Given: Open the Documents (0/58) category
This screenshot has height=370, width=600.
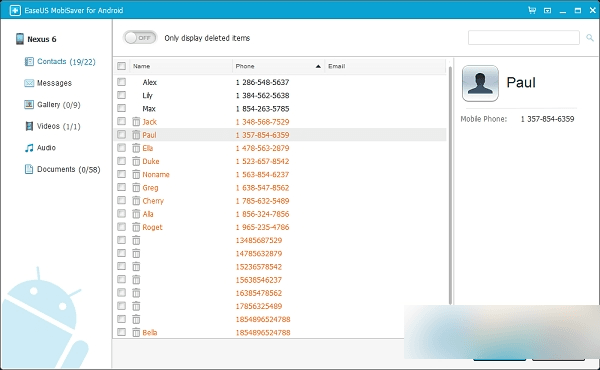Looking at the screenshot, I should pos(62,169).
